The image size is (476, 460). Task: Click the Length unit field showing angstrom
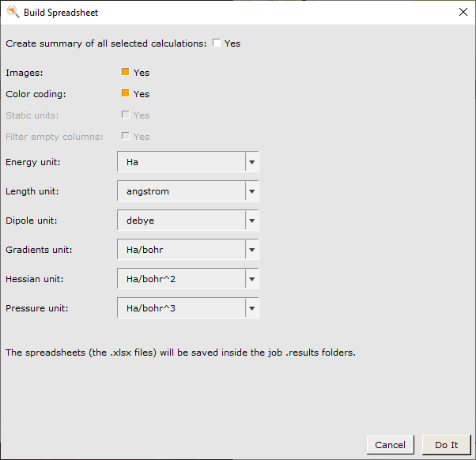181,191
